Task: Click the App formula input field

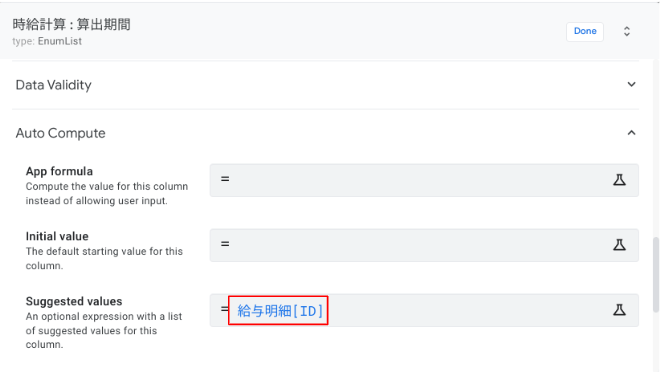Action: tap(424, 180)
